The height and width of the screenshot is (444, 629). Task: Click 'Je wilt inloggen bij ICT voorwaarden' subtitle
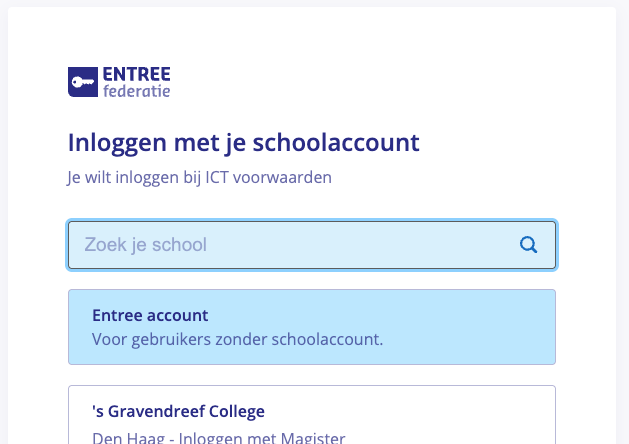(199, 177)
